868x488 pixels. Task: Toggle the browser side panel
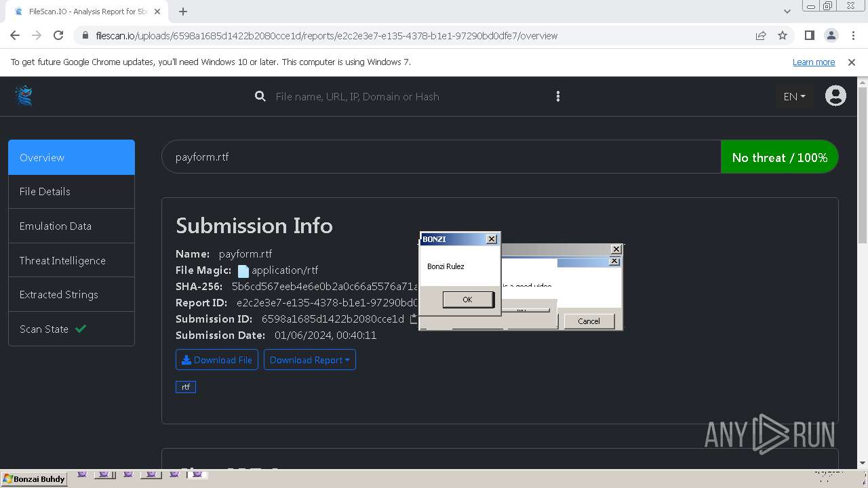(x=809, y=35)
